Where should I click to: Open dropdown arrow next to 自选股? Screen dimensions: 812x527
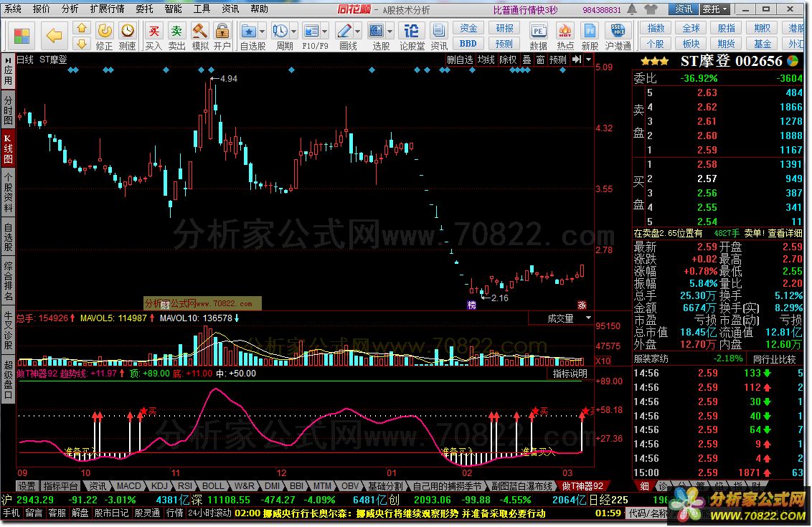[x=262, y=32]
